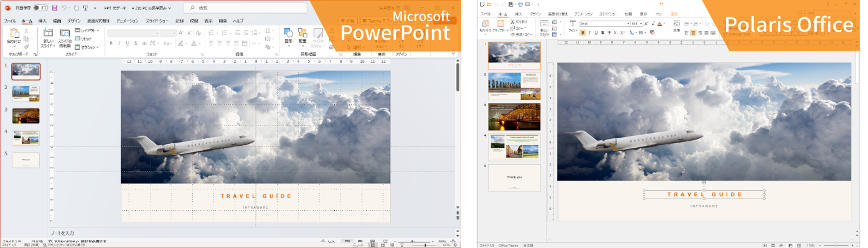868x248 pixels.
Task: Open Animation tab in Polaris Office
Action: tap(583, 14)
